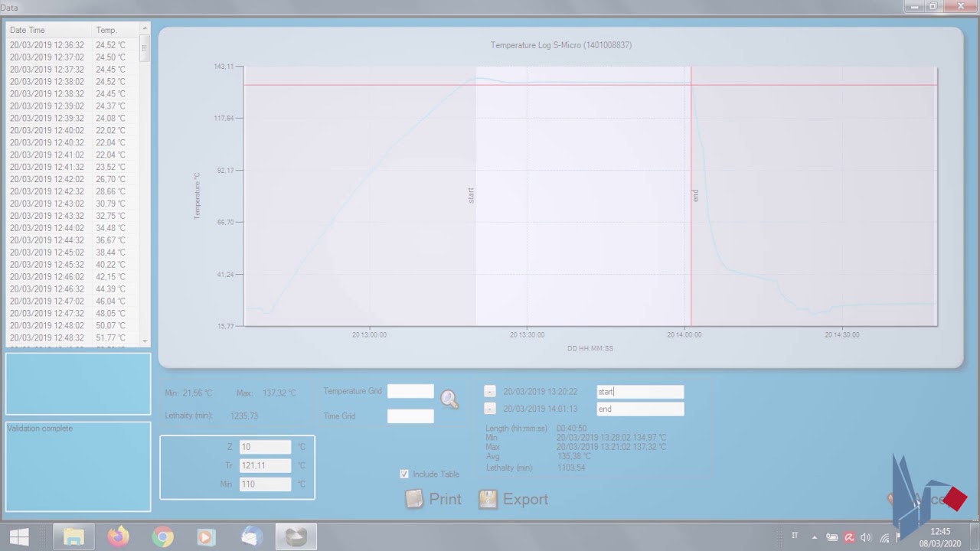The image size is (980, 551).
Task: Show hidden system tray icons
Action: pos(814,538)
